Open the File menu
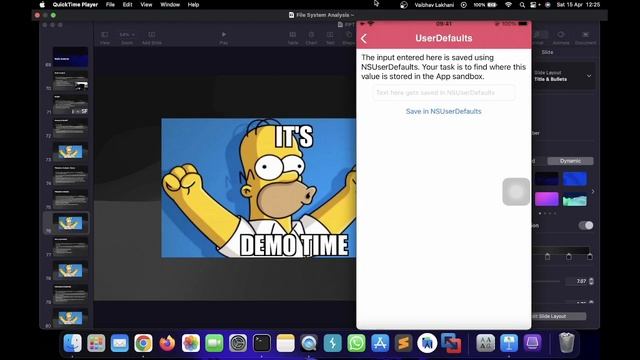The image size is (640, 360). point(110,5)
